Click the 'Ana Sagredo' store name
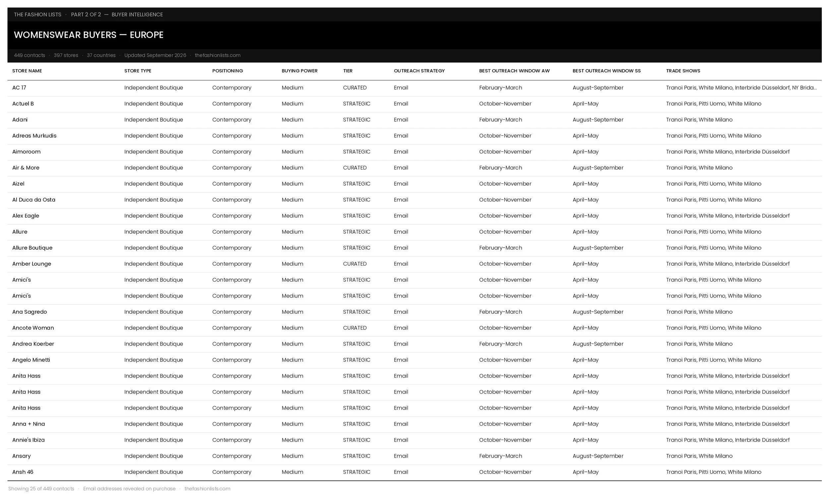The width and height of the screenshot is (829, 504). pyautogui.click(x=30, y=312)
